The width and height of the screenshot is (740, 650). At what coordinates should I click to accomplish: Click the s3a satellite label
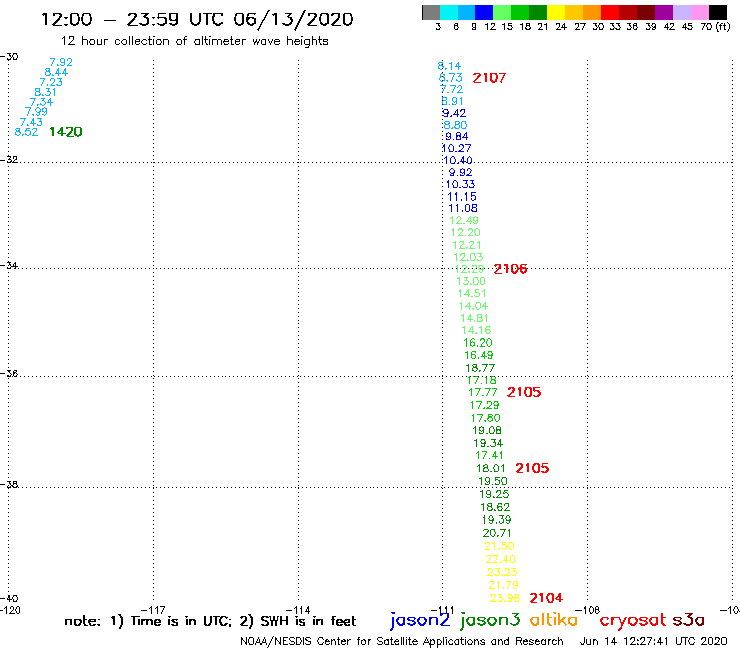pos(689,620)
